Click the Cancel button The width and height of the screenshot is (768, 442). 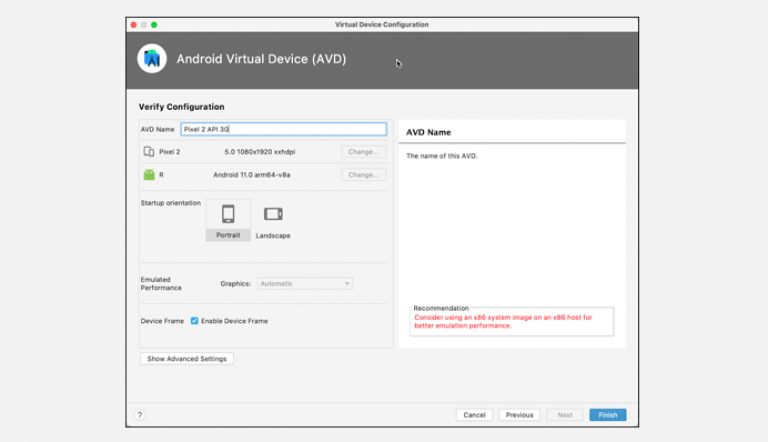[474, 414]
